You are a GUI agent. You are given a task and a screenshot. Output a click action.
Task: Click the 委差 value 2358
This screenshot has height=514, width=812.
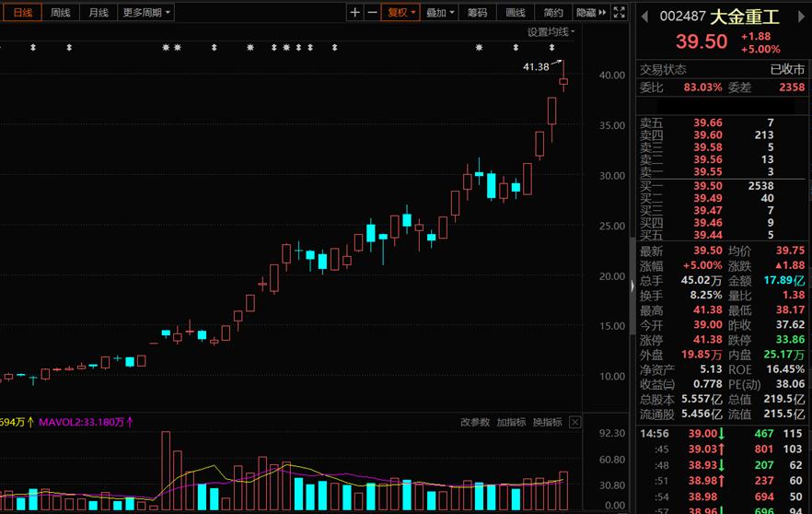[792, 87]
